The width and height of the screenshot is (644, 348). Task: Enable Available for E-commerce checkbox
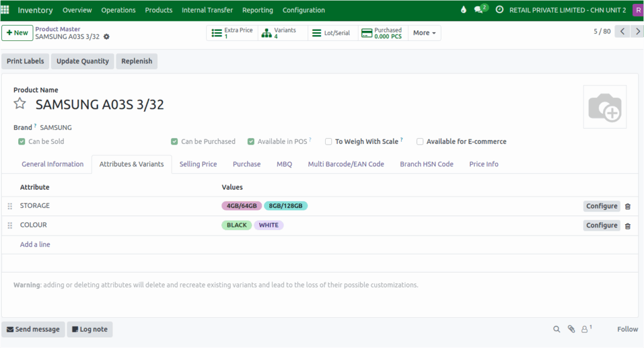click(419, 141)
